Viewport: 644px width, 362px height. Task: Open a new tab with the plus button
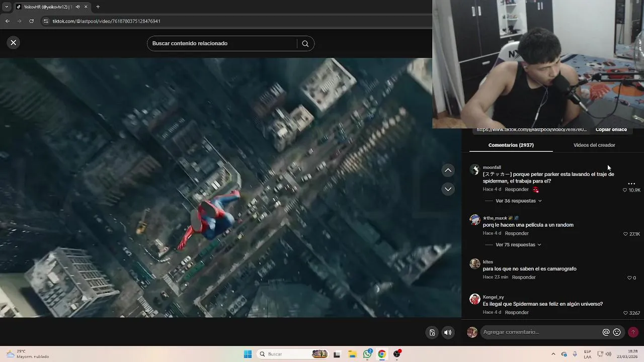98,7
